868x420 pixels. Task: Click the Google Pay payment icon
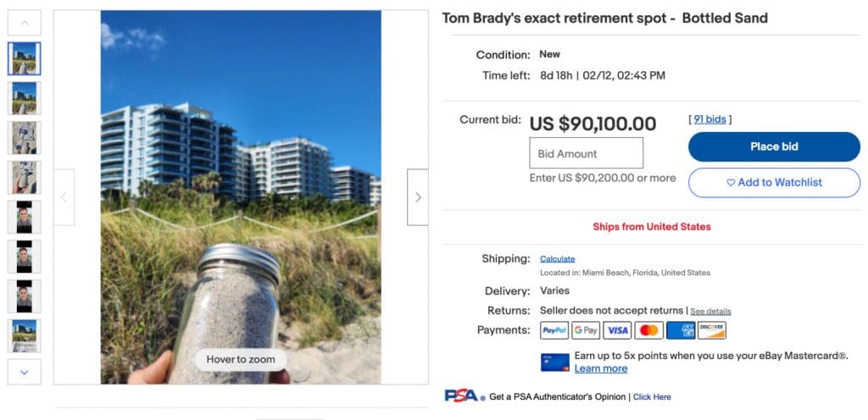click(x=586, y=330)
